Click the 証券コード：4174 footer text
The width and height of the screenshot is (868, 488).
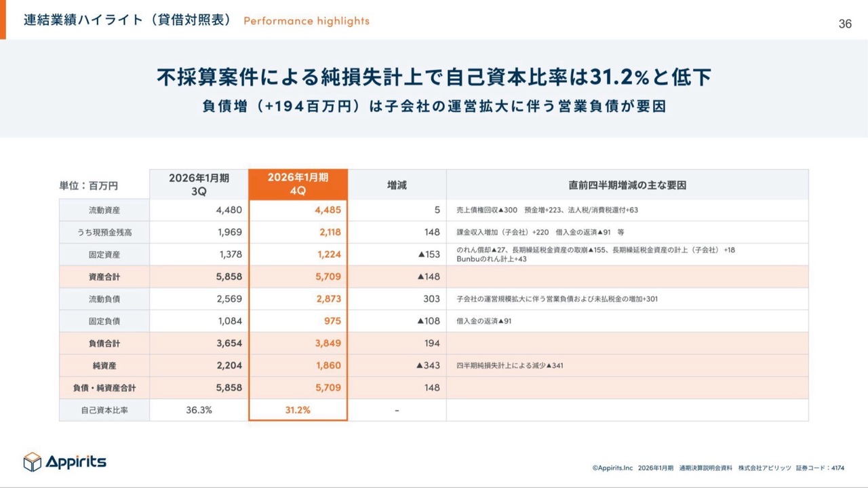(x=820, y=468)
